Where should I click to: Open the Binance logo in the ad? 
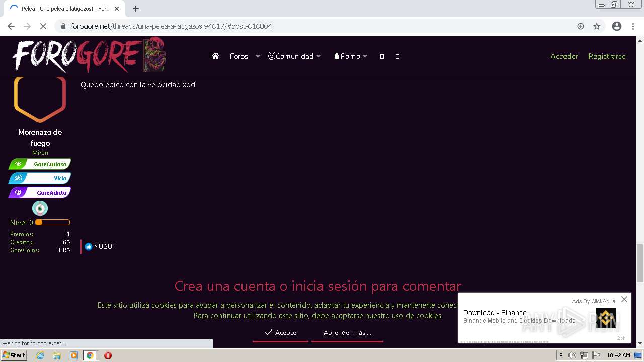point(606,318)
